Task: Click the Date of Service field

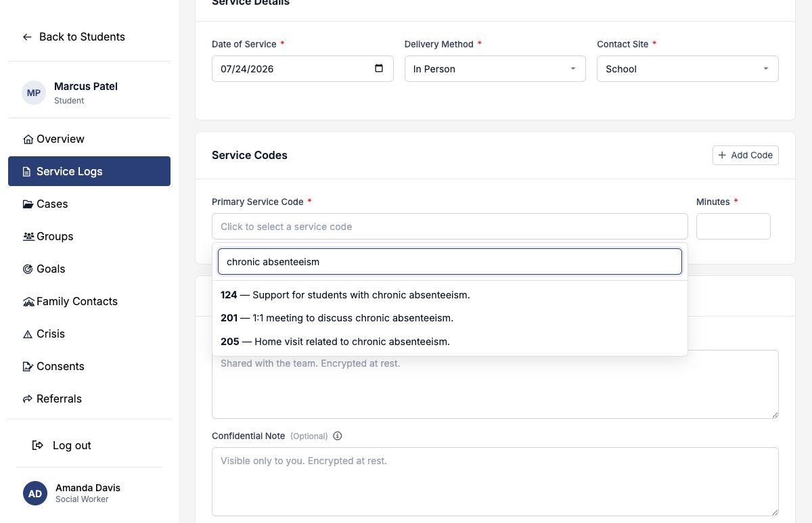Action: pos(302,69)
